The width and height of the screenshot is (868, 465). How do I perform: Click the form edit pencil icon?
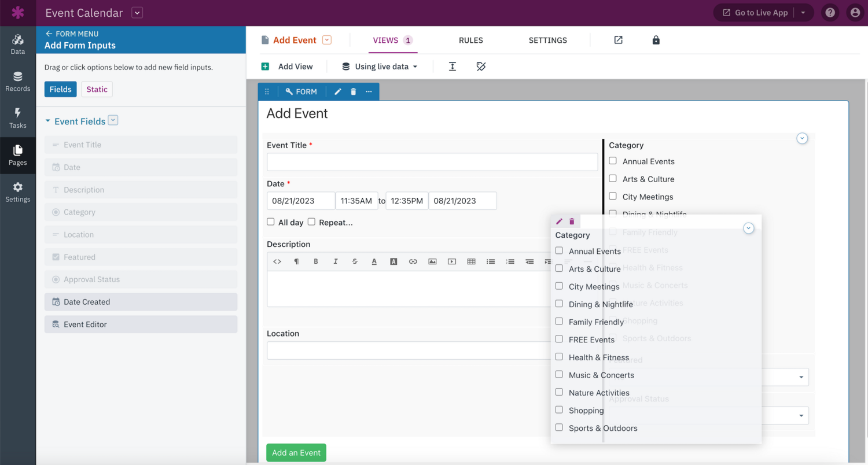pyautogui.click(x=338, y=91)
